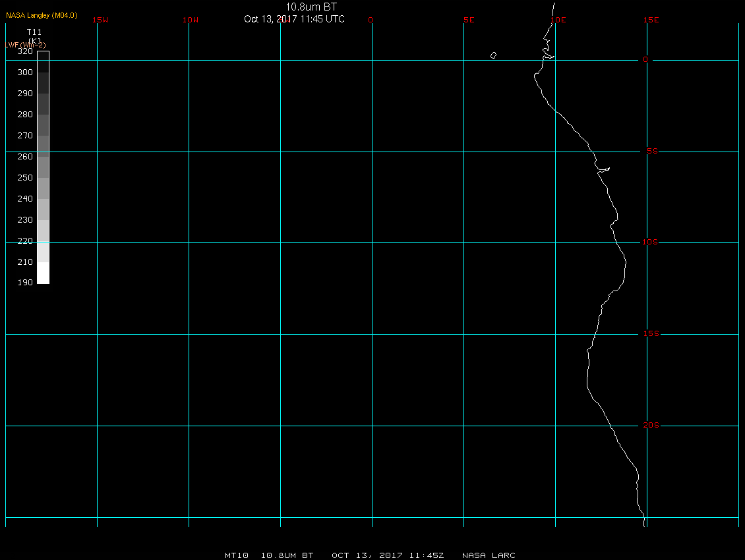
Task: Click the 250 value on color scale
Action: 25,178
